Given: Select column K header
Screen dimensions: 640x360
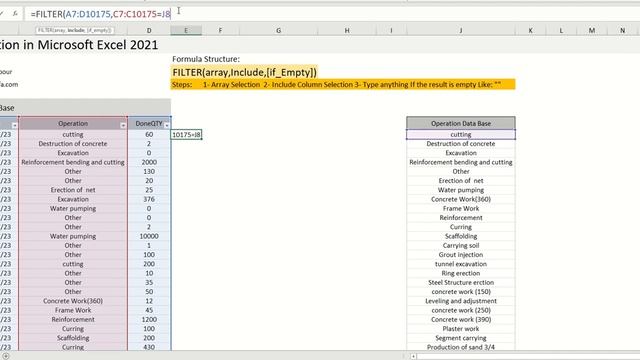Looking at the screenshot, I should click(x=531, y=31).
